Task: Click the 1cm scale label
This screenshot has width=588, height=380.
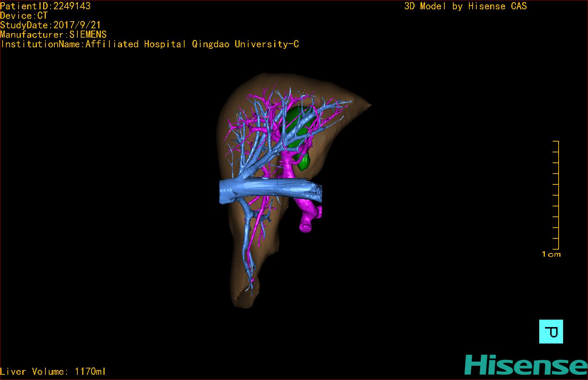Action: [551, 254]
